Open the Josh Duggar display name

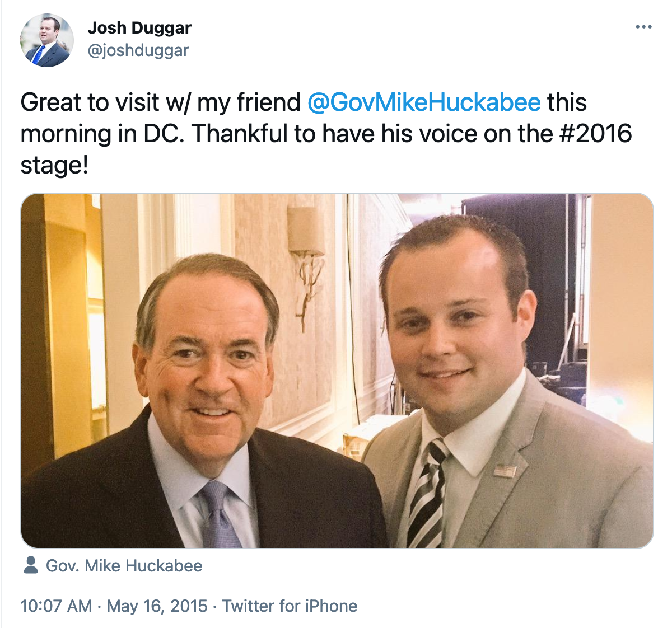[139, 27]
